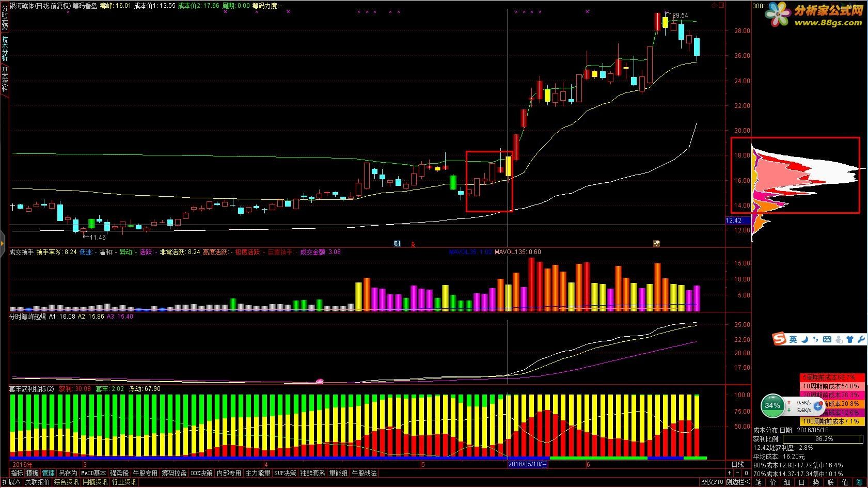Open the 分时走势 side tab
The width and height of the screenshot is (868, 488).
coord(5,17)
